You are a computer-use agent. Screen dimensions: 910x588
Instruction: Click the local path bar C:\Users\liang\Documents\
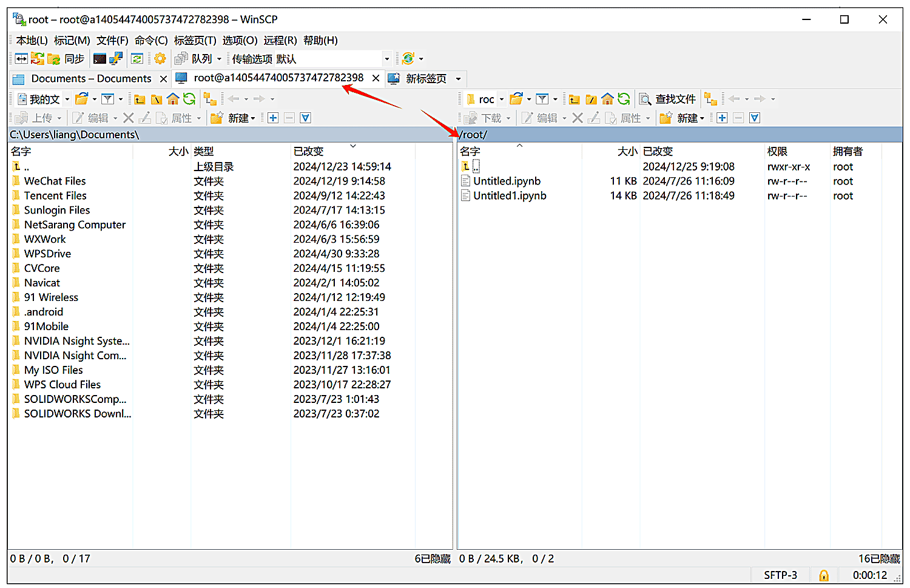tap(230, 135)
